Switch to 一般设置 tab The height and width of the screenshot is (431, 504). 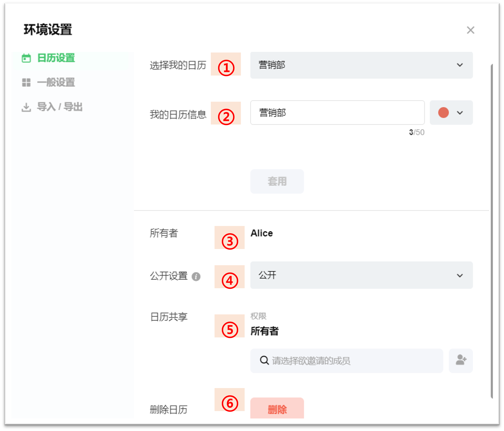click(56, 82)
